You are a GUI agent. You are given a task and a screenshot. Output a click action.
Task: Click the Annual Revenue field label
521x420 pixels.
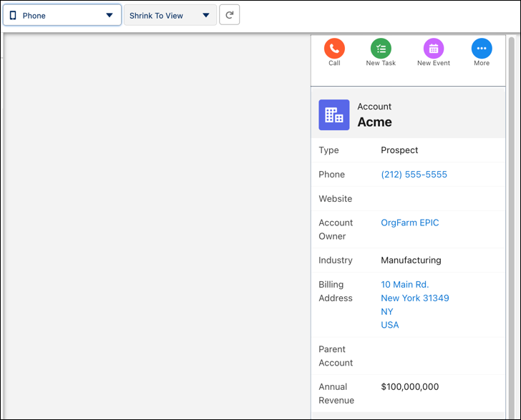click(x=336, y=394)
